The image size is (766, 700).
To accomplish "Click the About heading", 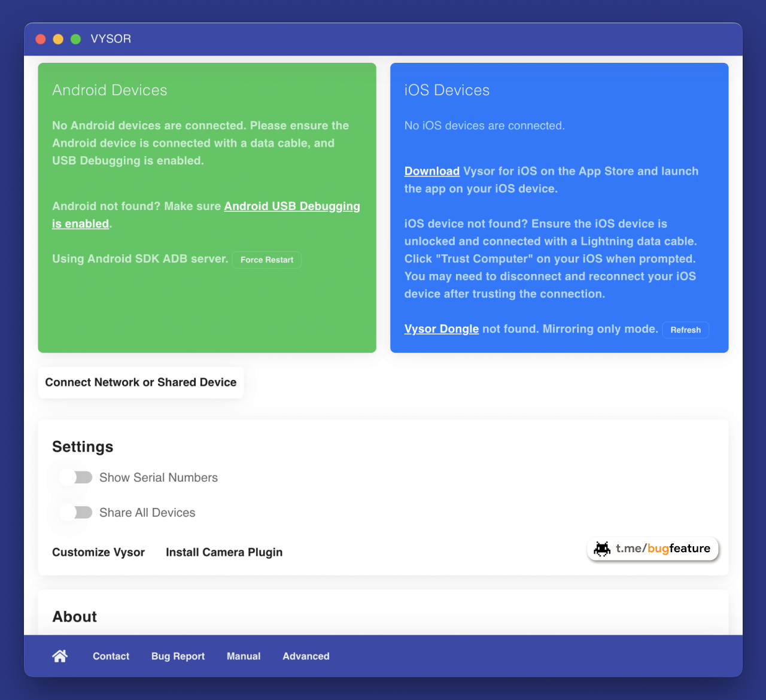I will click(75, 617).
